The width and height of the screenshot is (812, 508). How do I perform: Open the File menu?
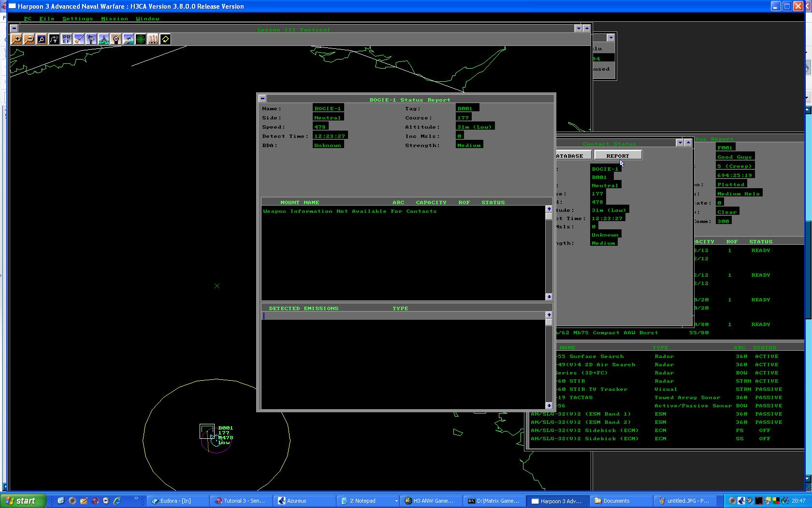(46, 18)
